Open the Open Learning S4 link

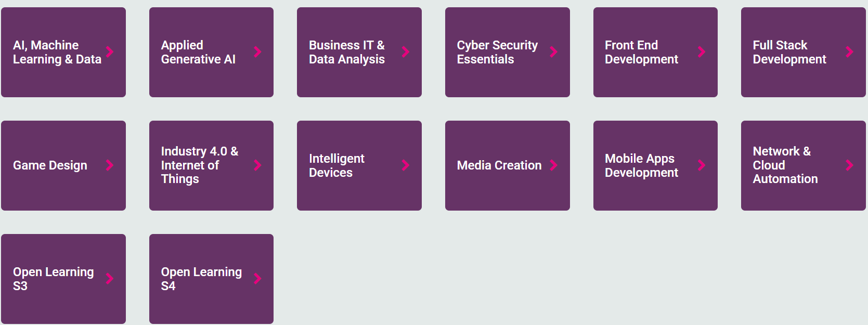(x=201, y=279)
